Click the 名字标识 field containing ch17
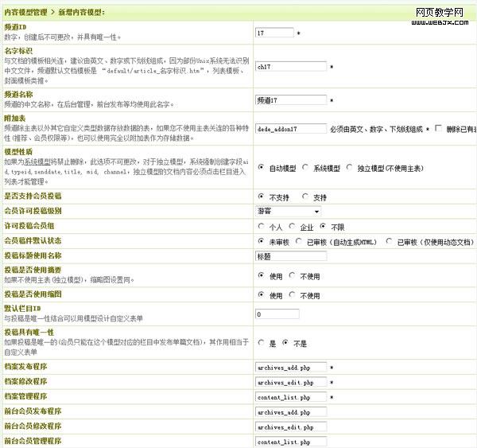The width and height of the screenshot is (477, 448). point(291,67)
